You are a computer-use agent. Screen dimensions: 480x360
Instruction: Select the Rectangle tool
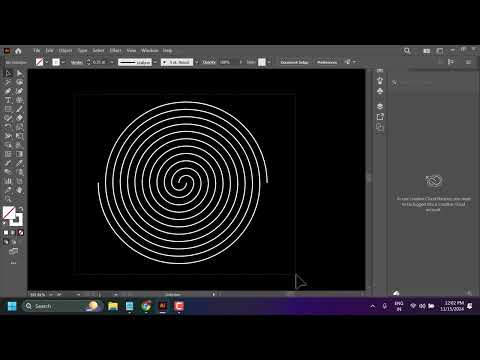click(8, 109)
